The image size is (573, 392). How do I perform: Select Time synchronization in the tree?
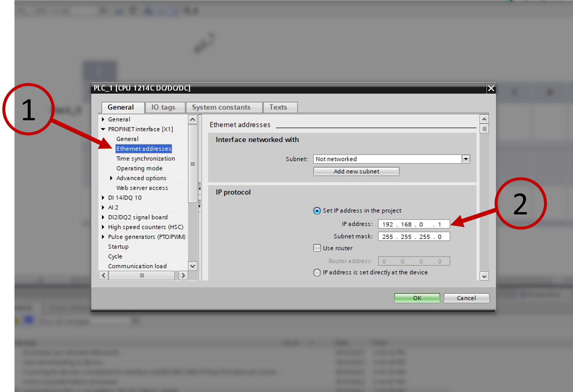click(145, 158)
